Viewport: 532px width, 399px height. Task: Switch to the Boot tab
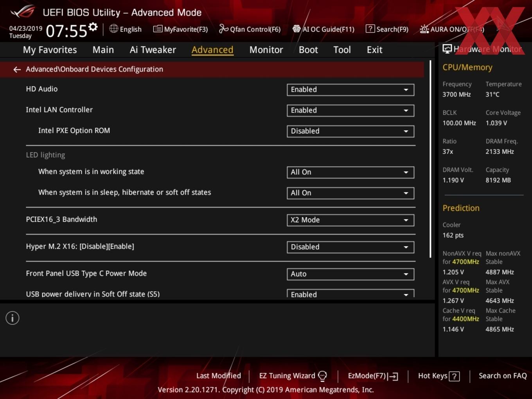[x=308, y=50]
